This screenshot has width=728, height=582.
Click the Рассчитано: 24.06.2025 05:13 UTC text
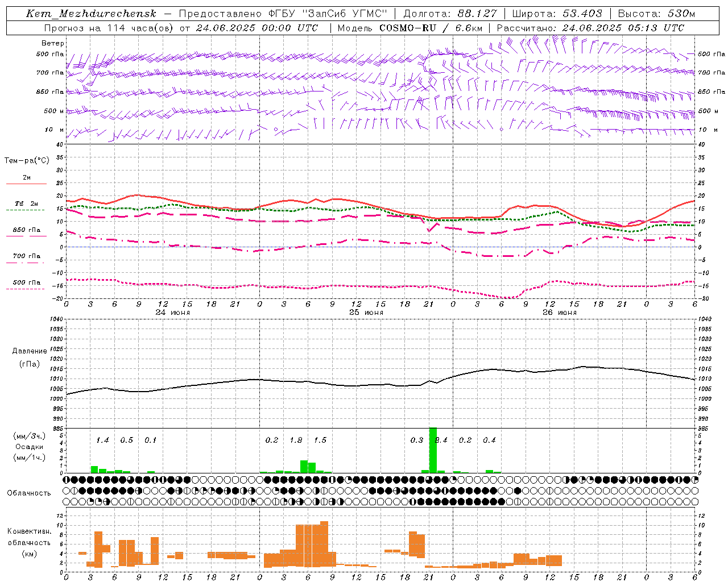(590, 28)
